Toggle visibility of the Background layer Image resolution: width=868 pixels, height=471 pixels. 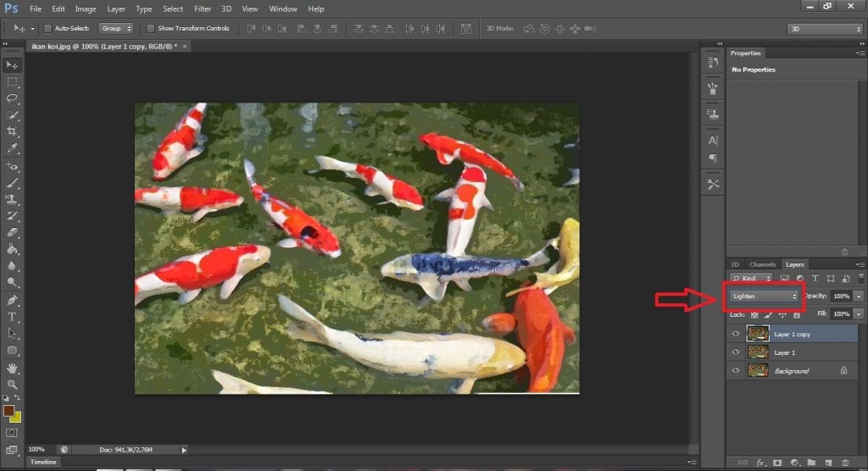pos(735,371)
